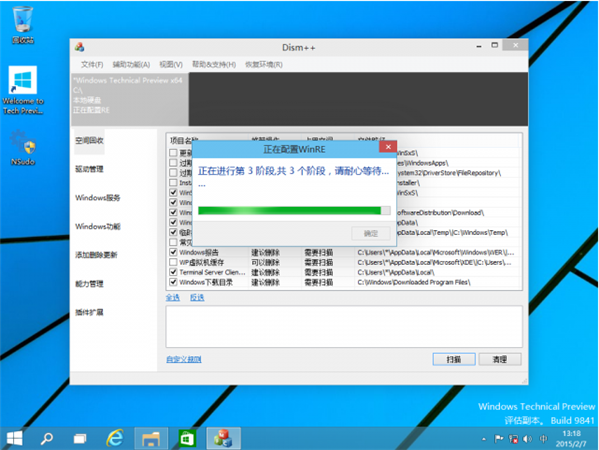Toggle checkbox of the DriverStore FileRepository row

tap(173, 173)
